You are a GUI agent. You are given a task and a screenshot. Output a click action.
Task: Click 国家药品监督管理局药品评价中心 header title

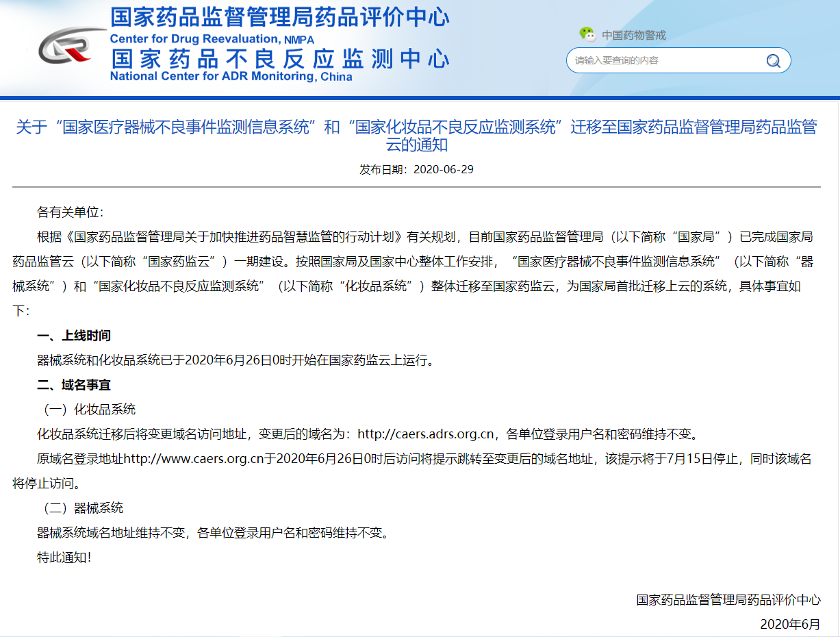coord(279,16)
